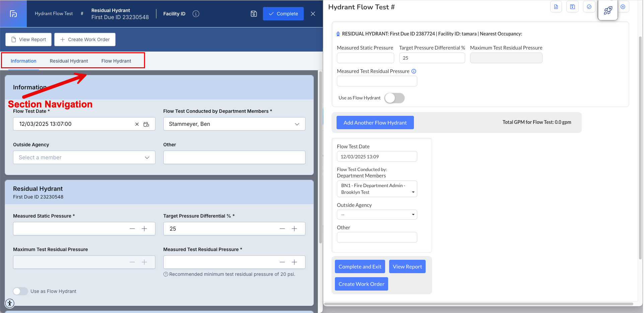Click the circled X icon in right panel
Screen dimensions: 644x313
point(623,7)
